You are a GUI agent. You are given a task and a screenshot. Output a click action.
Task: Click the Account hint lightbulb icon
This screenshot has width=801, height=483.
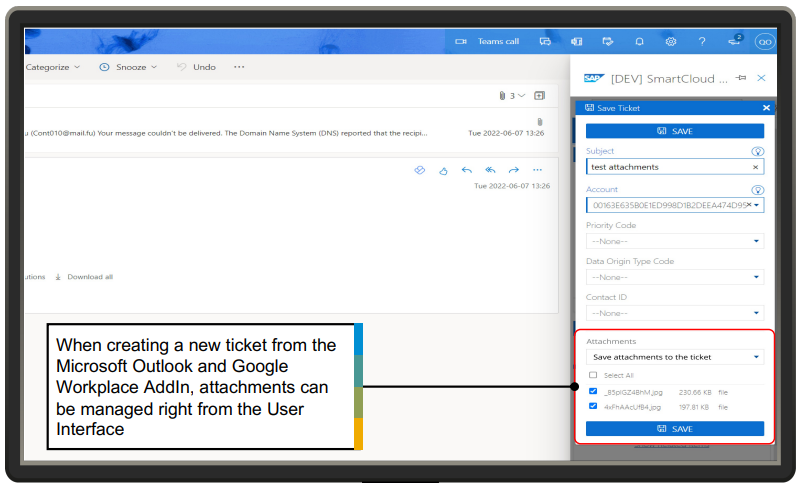[758, 190]
